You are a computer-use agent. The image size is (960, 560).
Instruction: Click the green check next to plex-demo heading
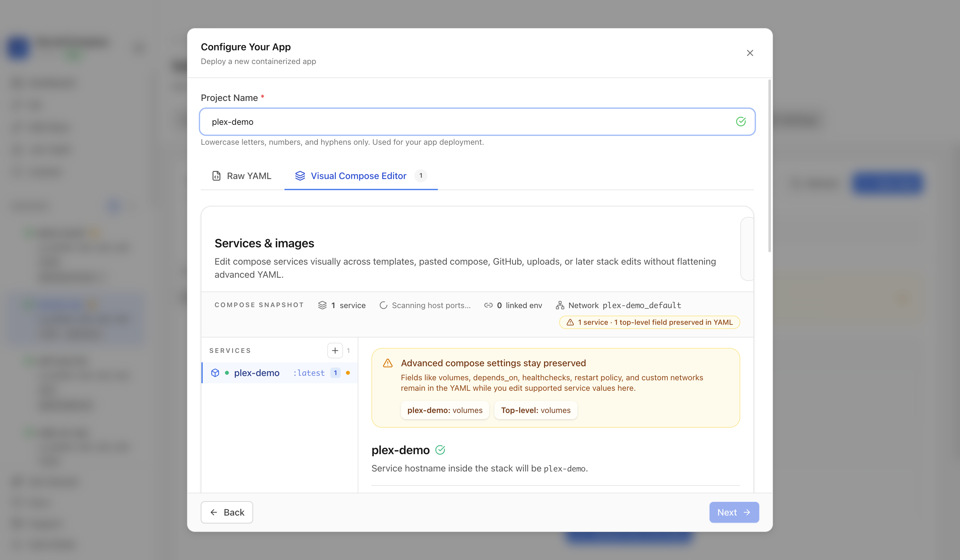(x=440, y=450)
